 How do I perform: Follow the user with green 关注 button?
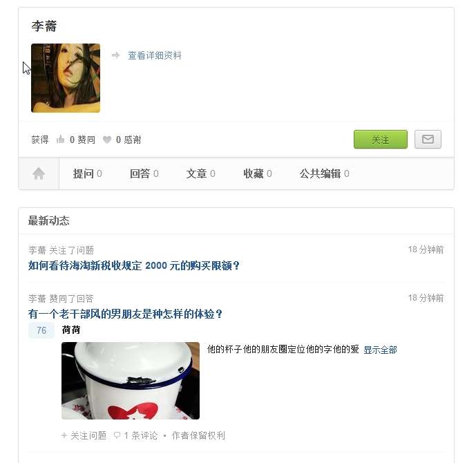381,140
